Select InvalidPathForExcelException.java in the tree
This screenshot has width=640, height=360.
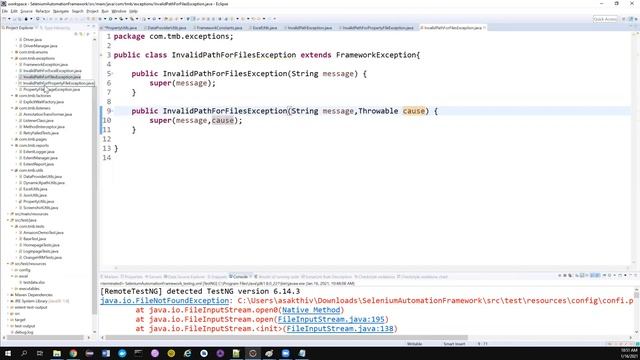pos(52,71)
